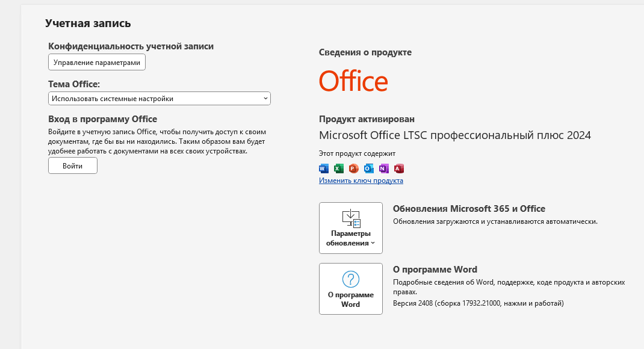Click Microsoft Office LTSC профессиональный плюс 2024
This screenshot has width=644, height=349.
pos(455,135)
